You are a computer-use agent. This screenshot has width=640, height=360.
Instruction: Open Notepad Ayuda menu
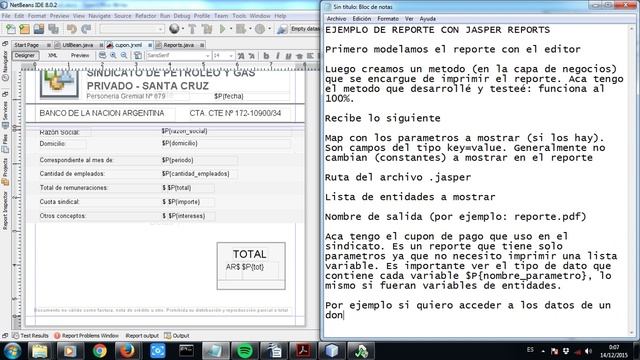pyautogui.click(x=427, y=19)
